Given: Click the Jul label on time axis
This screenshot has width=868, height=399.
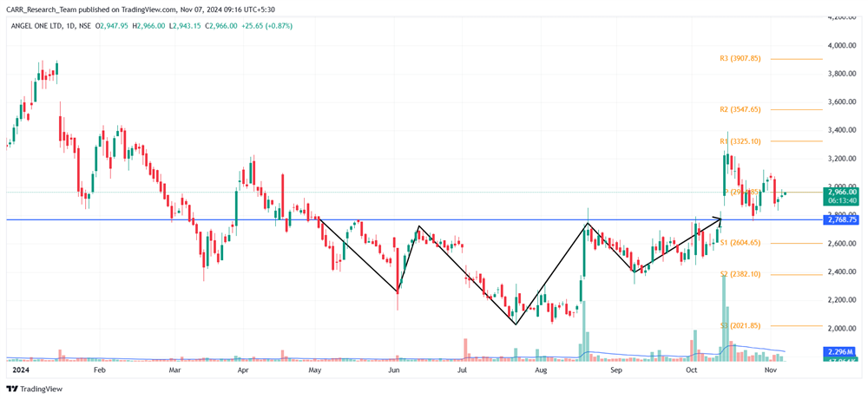Looking at the screenshot, I should [463, 369].
